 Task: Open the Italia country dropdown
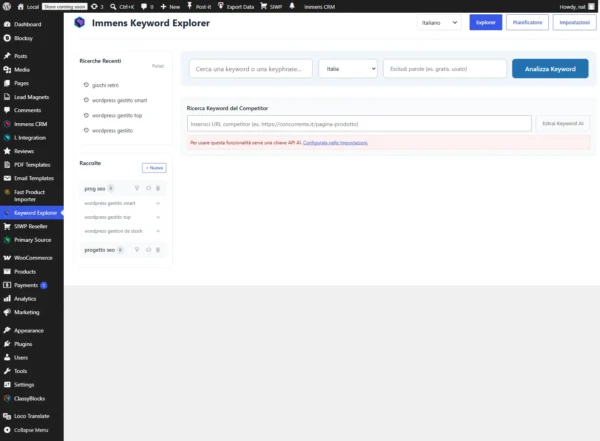[348, 69]
